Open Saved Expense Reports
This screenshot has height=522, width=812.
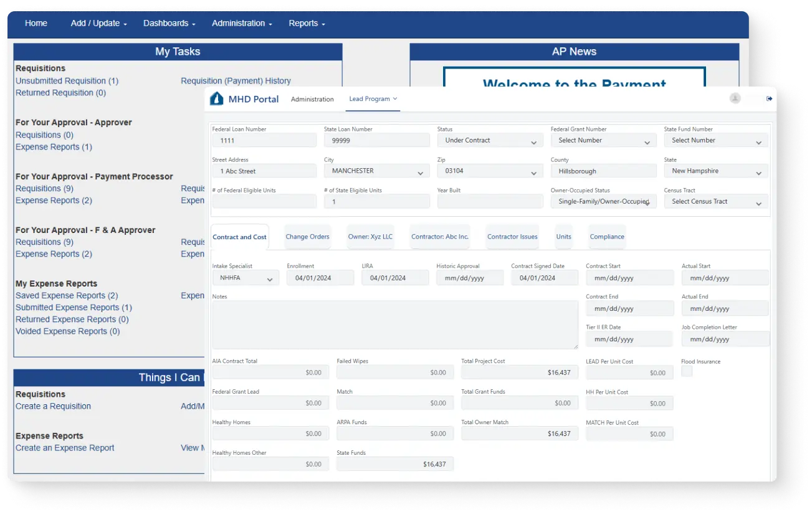coord(67,295)
